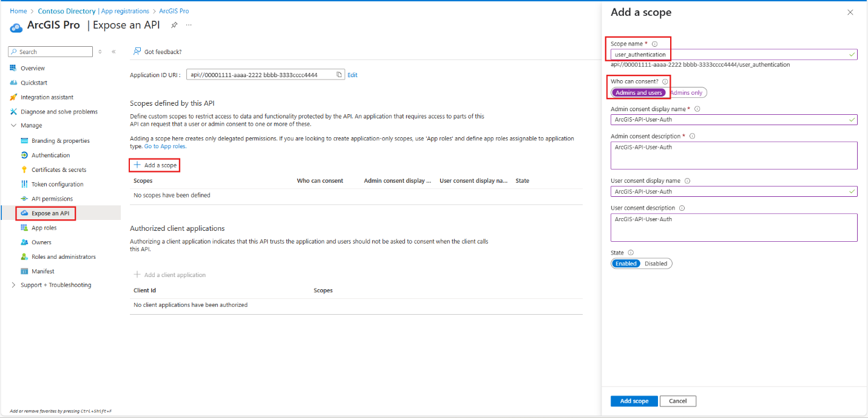
Task: Click the API permissions icon in the sidebar
Action: pyautogui.click(x=24, y=199)
